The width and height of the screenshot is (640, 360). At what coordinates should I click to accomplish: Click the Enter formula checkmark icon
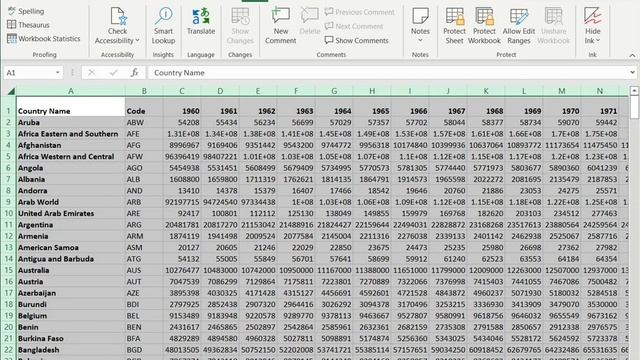[x=113, y=73]
